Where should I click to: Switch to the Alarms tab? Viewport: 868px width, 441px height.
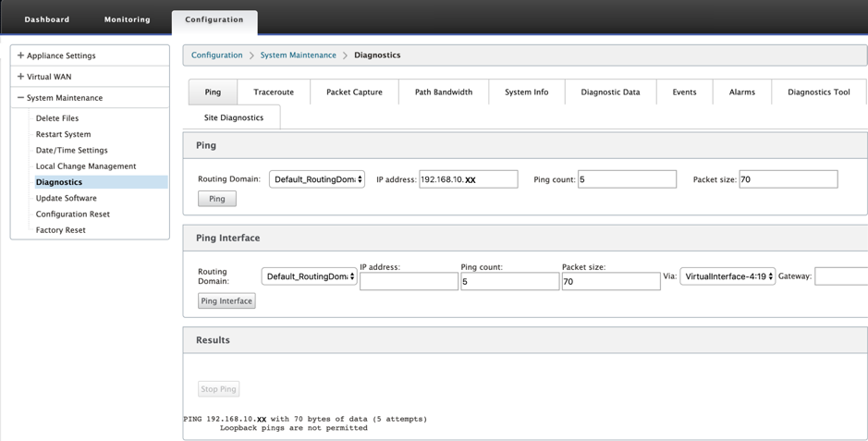coord(741,92)
